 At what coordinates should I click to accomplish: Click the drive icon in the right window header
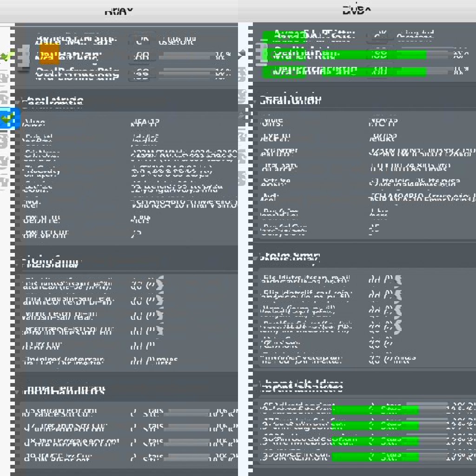(x=261, y=55)
